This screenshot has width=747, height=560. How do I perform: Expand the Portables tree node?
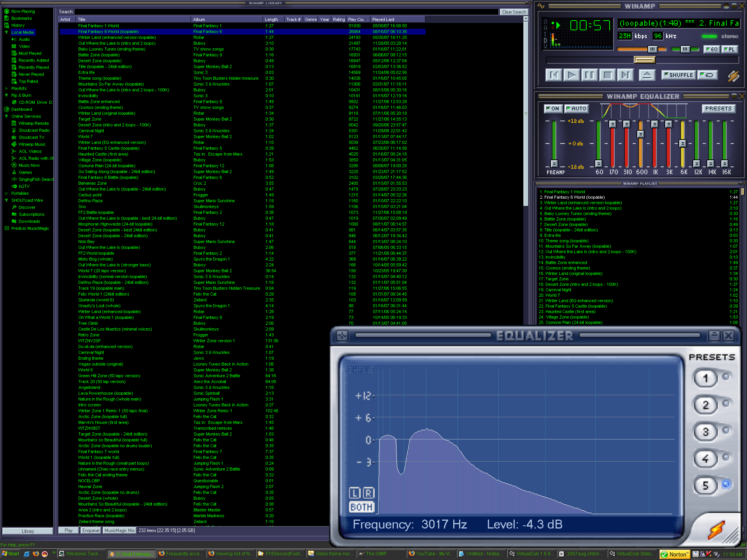coord(6,193)
